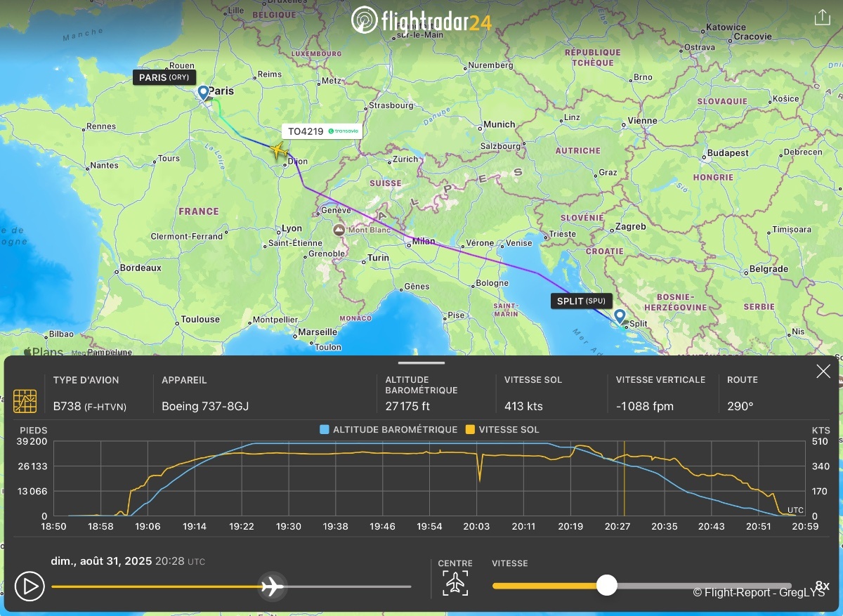
Task: Center the map on the aircraft
Action: (x=455, y=583)
